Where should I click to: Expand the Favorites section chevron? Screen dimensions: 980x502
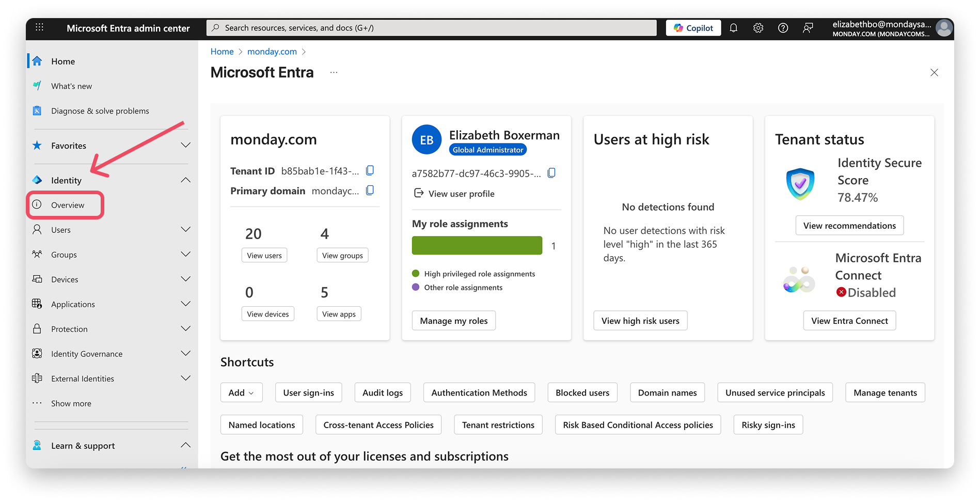tap(186, 145)
